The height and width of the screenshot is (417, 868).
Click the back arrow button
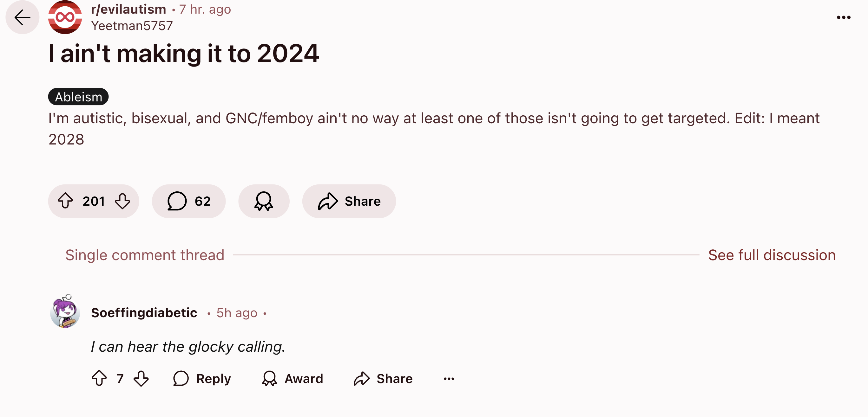click(x=22, y=17)
